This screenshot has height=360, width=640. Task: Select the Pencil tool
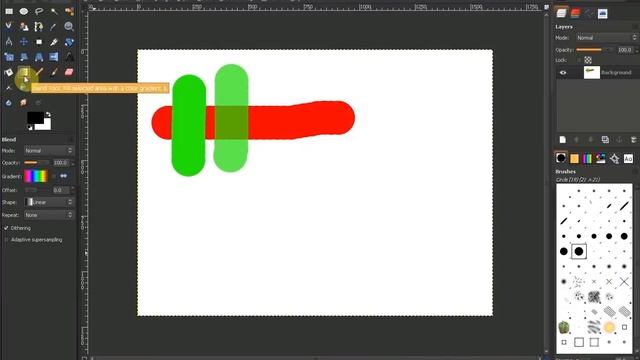39,72
